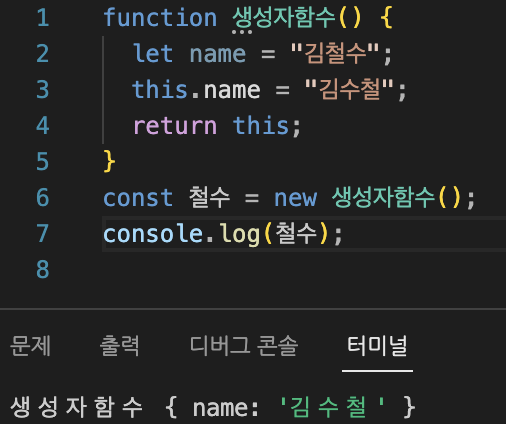Click line number 3 in gutter

[43, 90]
